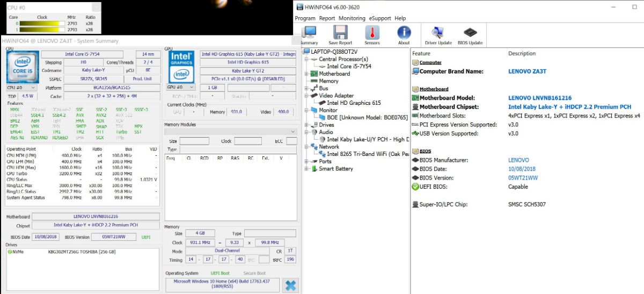644x294 pixels.
Task: Open the eSupport menu
Action: click(x=380, y=18)
